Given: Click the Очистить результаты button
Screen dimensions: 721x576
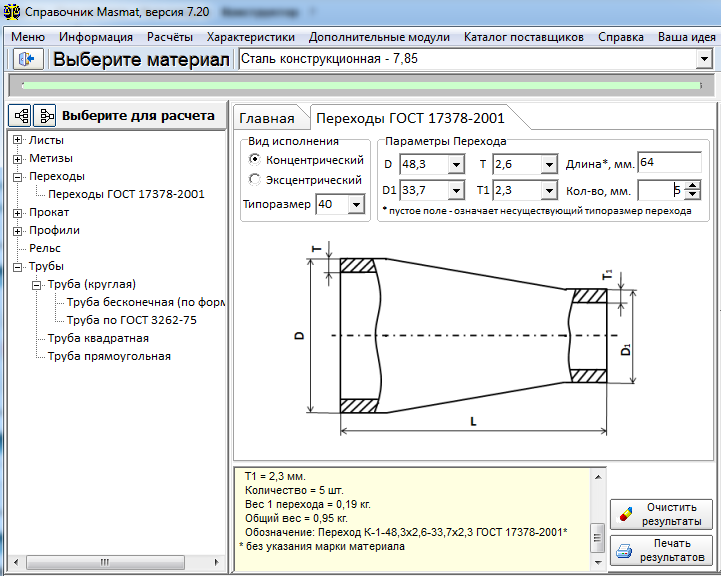Looking at the screenshot, I should (x=661, y=515).
